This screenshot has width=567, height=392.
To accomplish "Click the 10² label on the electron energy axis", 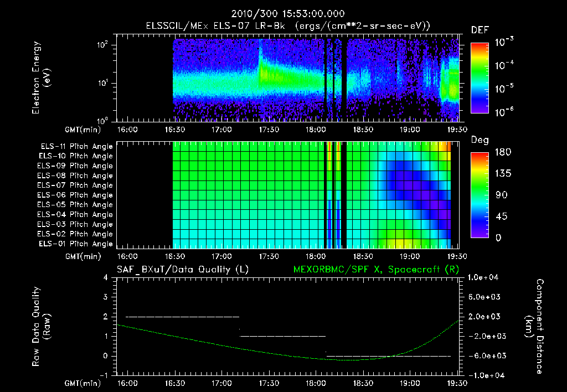I will click(102, 45).
